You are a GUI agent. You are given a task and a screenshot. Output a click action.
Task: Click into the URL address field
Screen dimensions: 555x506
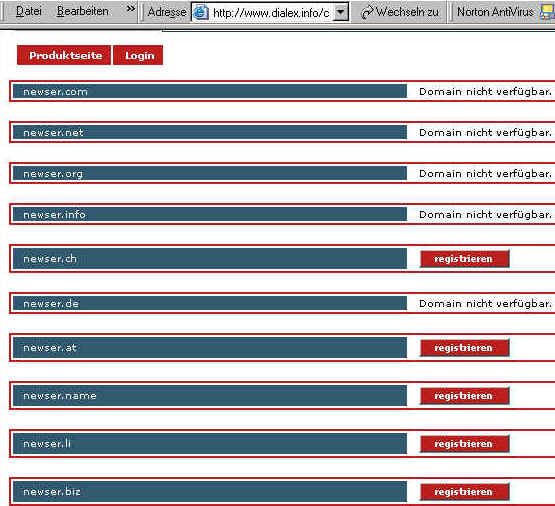(271, 13)
